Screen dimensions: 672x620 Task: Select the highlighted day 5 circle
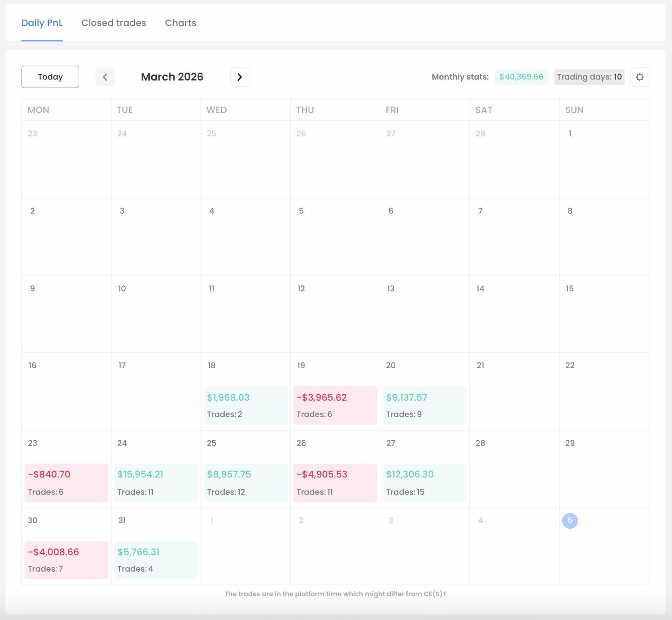tap(570, 520)
